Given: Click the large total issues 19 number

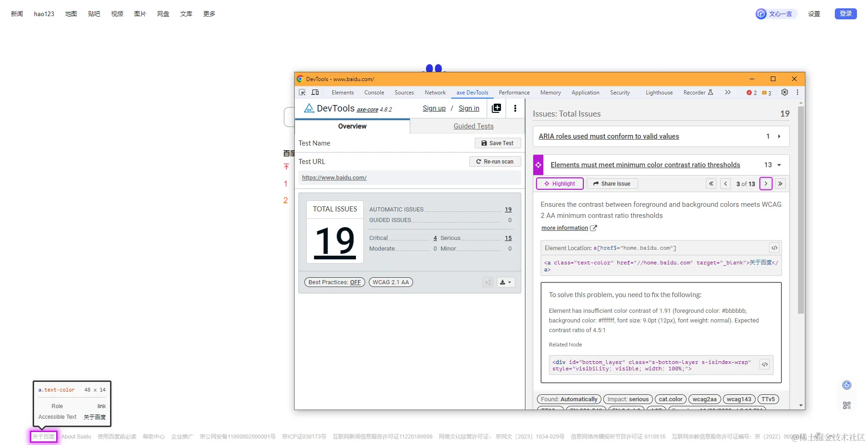Looking at the screenshot, I should (x=335, y=242).
